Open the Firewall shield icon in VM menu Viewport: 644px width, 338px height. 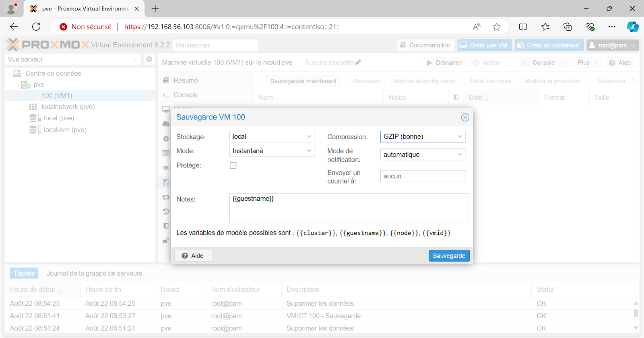click(166, 226)
